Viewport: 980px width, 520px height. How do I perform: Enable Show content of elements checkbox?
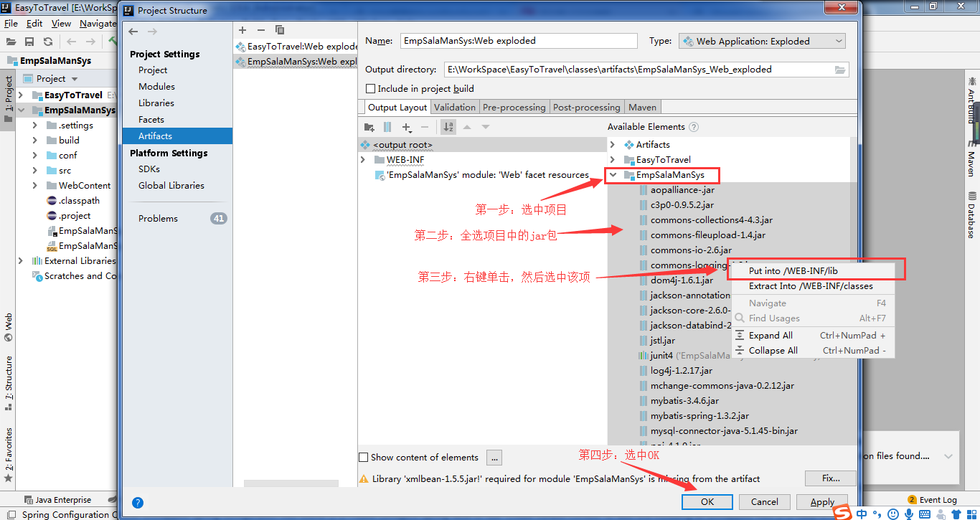click(363, 457)
